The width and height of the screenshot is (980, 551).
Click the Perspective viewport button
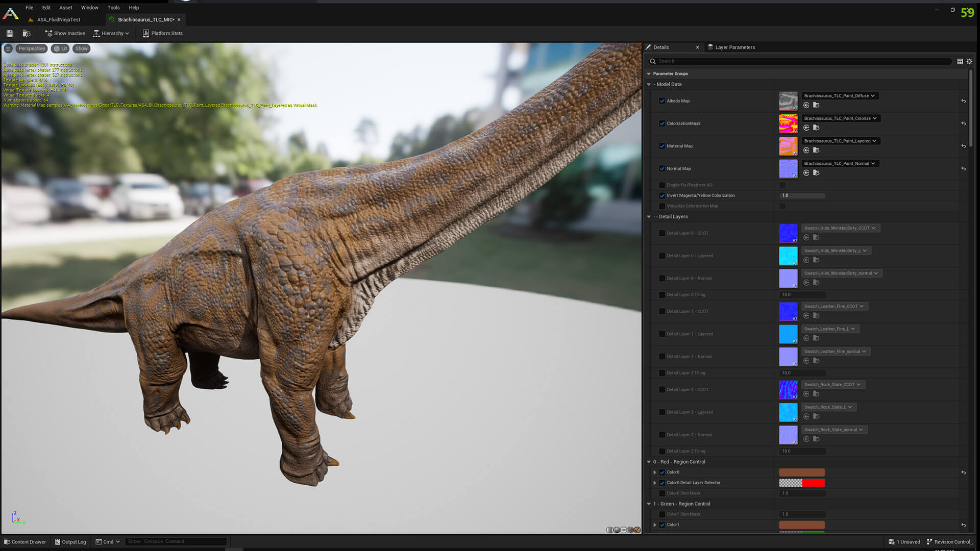[31, 48]
